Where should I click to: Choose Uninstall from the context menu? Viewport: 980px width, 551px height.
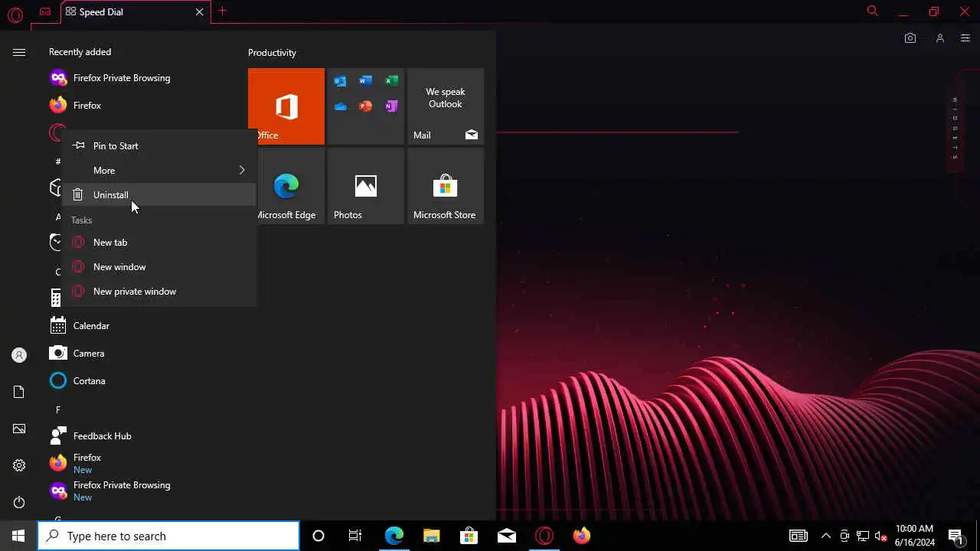pos(159,195)
